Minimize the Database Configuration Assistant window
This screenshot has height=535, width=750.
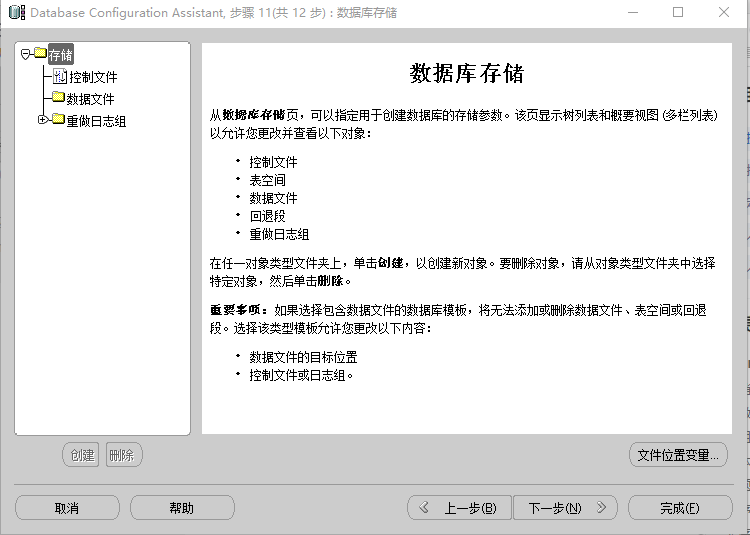pyautogui.click(x=633, y=12)
